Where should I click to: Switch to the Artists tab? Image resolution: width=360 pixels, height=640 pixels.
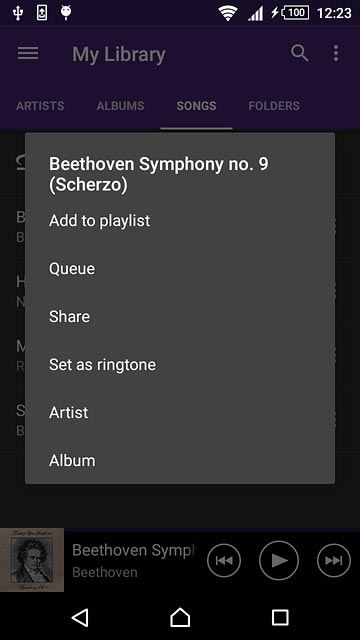[40, 106]
